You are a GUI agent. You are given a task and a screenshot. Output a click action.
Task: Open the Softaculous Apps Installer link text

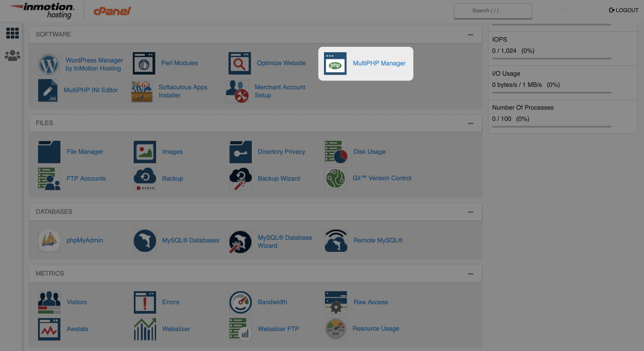[x=183, y=91]
